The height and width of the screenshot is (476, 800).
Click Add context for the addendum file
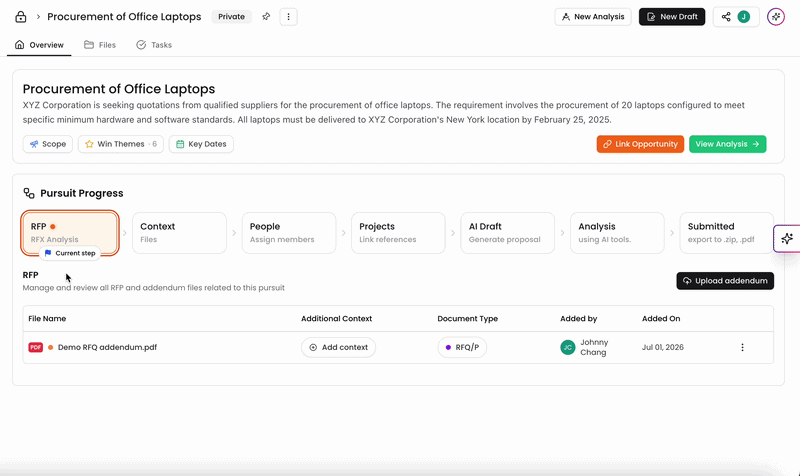click(338, 347)
